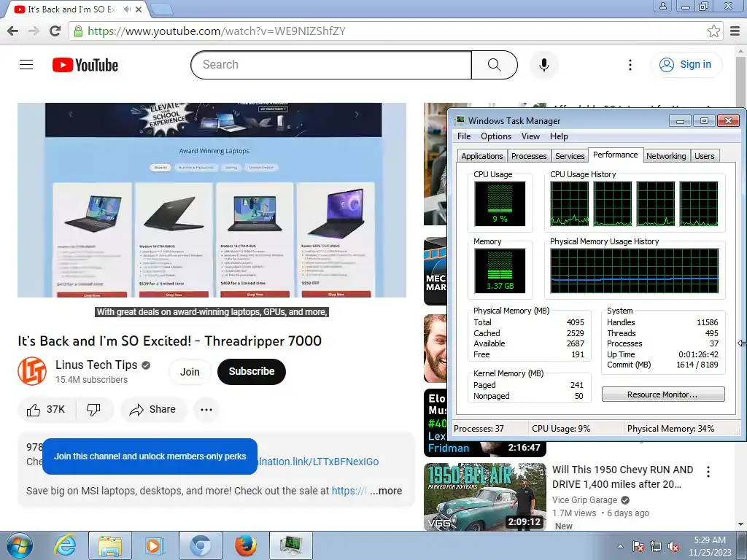Open Vice Grip Garage channel link
747x560 pixels.
[584, 500]
